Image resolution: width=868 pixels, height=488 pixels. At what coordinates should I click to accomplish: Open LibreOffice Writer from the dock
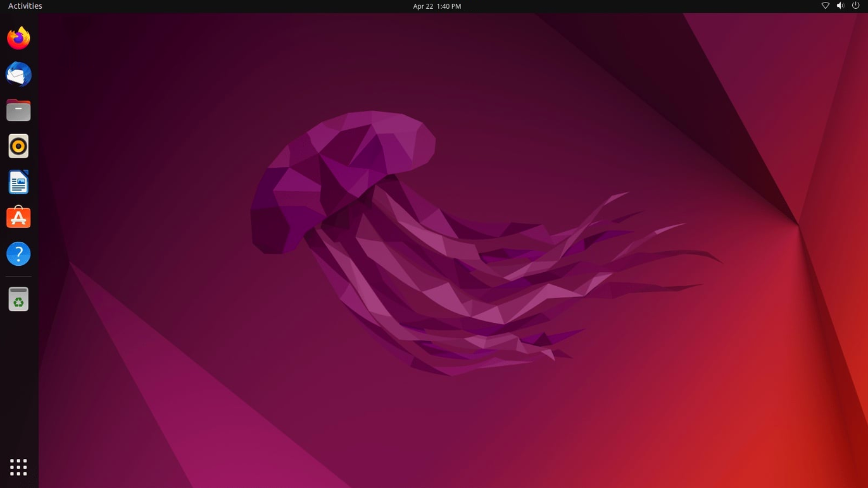pyautogui.click(x=18, y=182)
